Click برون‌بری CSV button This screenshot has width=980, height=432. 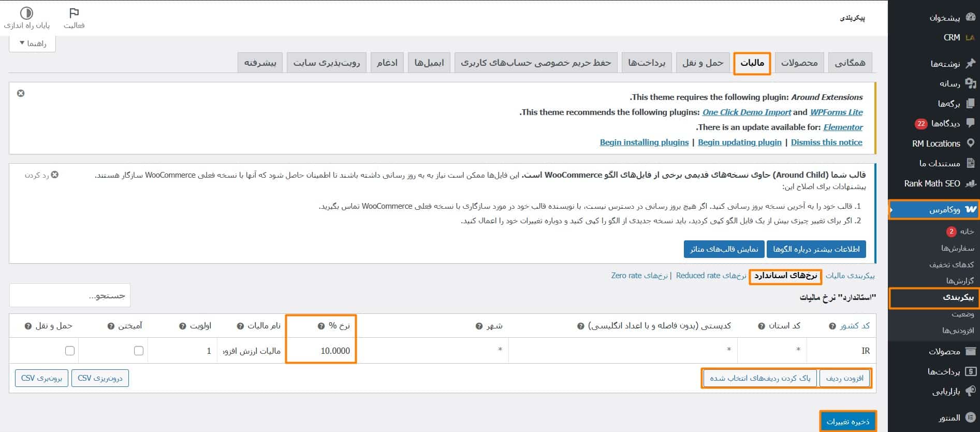41,378
